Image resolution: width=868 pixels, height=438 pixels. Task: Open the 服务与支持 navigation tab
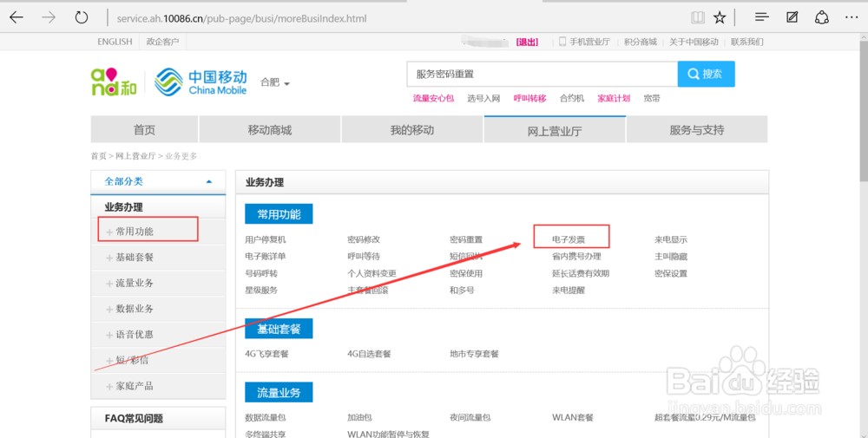click(697, 130)
